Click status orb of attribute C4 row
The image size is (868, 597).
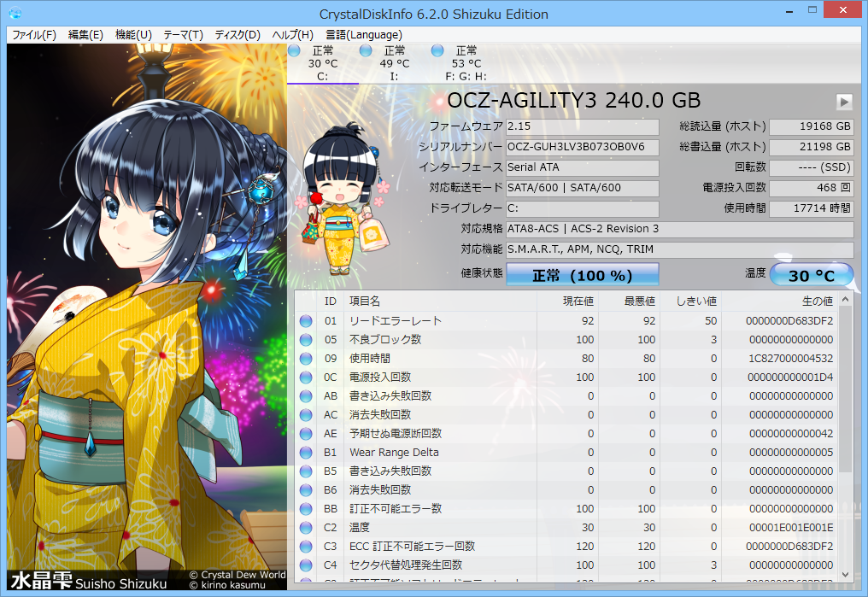(x=306, y=565)
